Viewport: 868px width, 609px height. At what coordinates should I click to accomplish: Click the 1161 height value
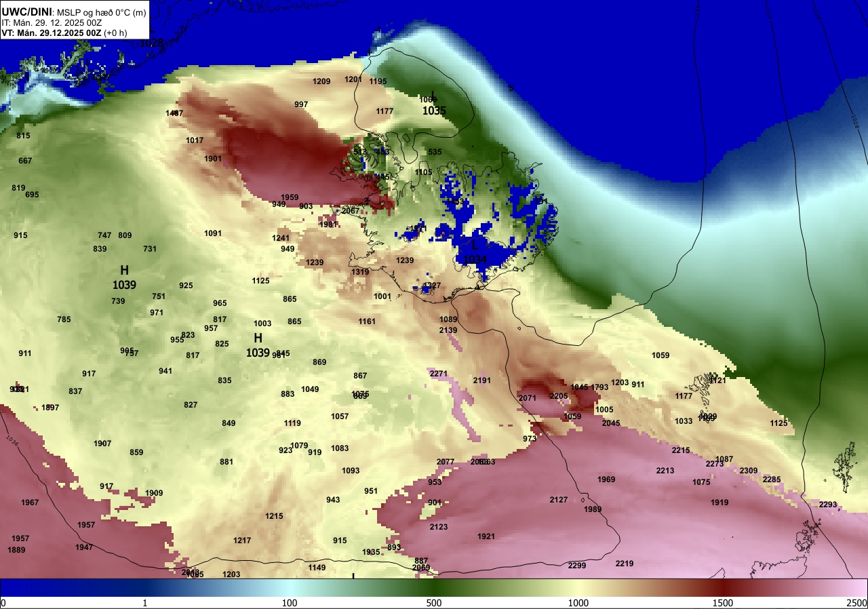pos(367,321)
